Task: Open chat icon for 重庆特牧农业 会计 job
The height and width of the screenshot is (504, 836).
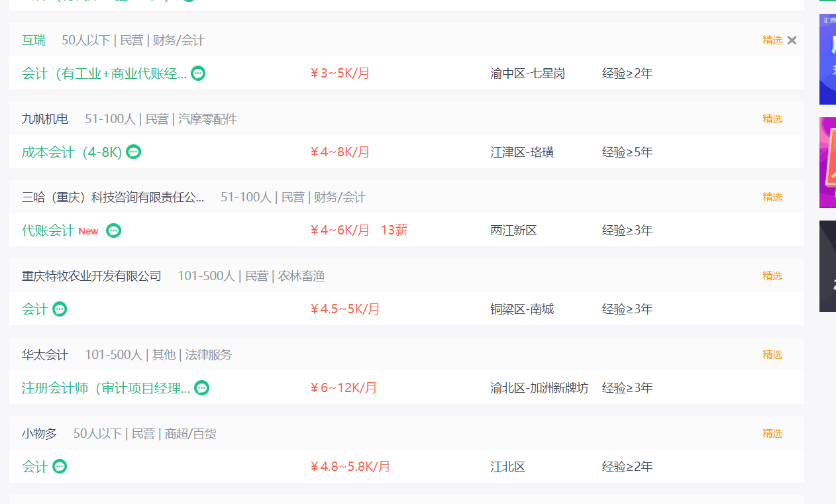Action: point(60,309)
